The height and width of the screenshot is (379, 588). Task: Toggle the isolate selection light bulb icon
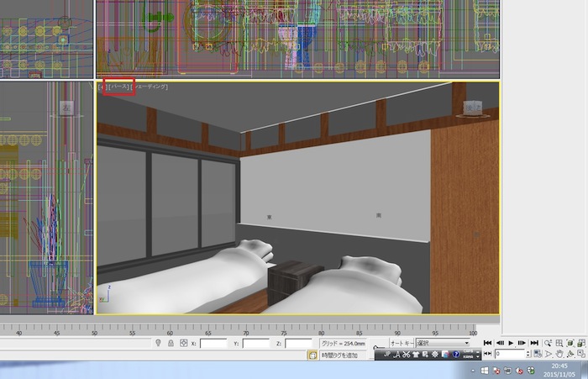click(x=158, y=344)
